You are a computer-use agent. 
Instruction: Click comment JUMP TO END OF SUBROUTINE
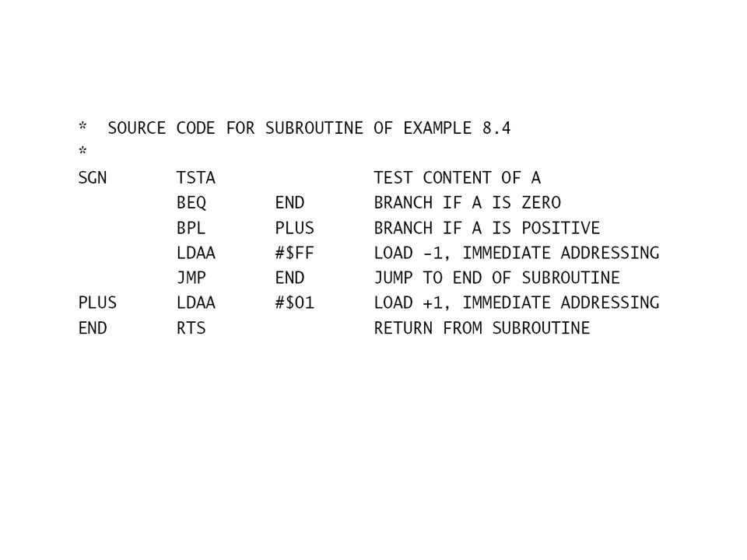point(497,278)
